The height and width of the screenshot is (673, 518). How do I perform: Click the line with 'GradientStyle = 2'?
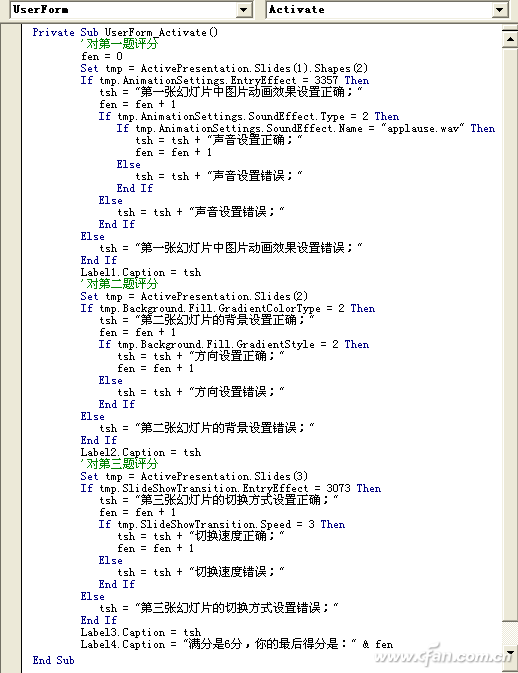[233, 344]
